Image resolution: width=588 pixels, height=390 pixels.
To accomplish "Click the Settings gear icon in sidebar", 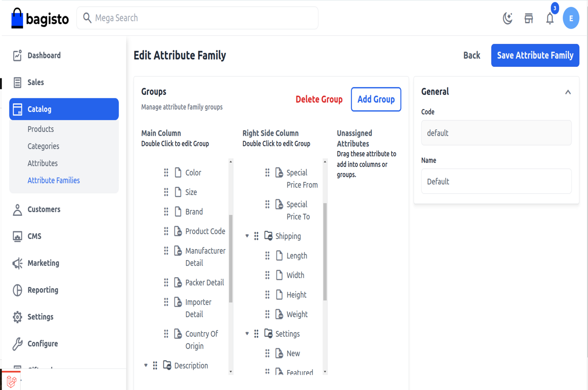I will [18, 317].
